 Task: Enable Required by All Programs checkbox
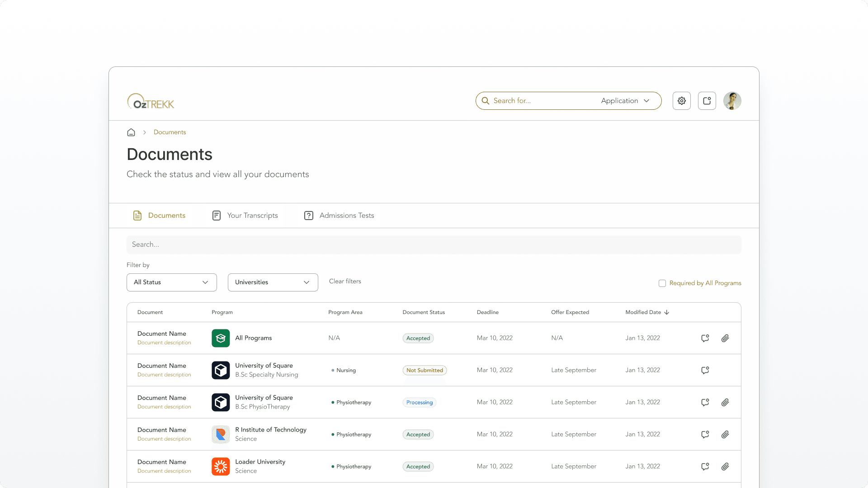click(x=662, y=283)
